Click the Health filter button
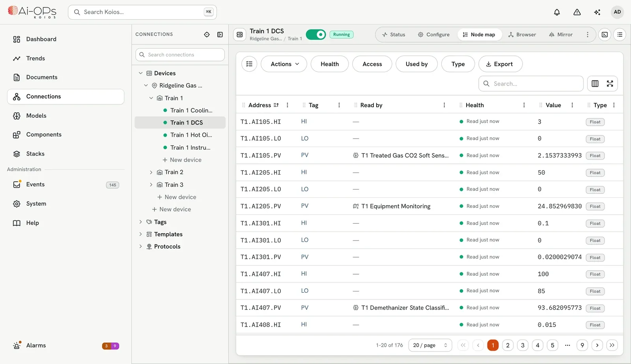 pos(330,64)
